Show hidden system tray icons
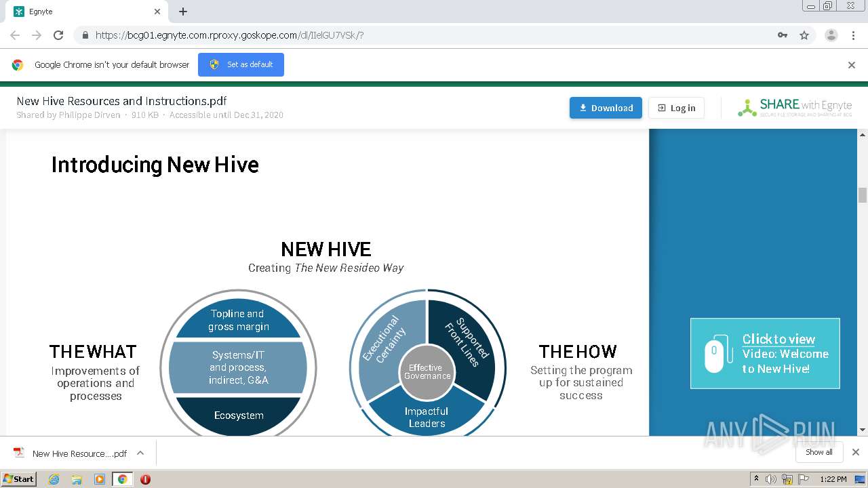Image resolution: width=868 pixels, height=488 pixels. coord(756,479)
